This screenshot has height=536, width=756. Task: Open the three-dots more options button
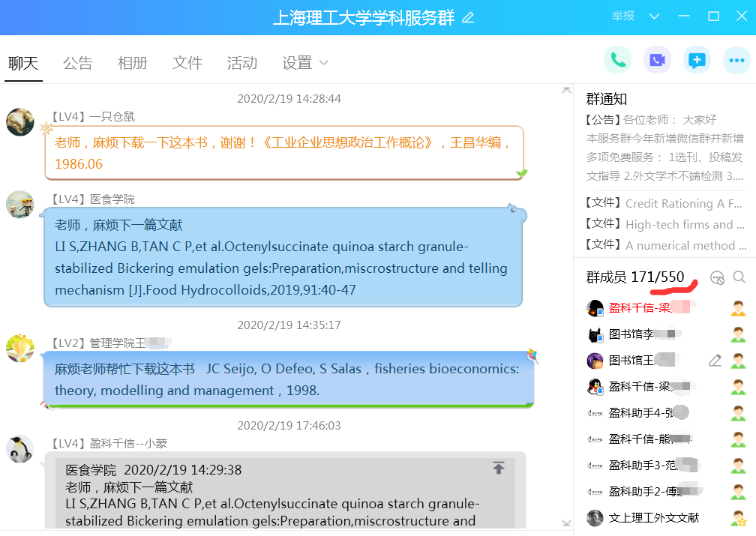(x=736, y=60)
